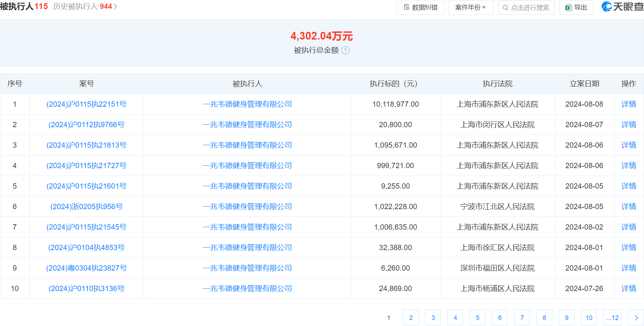
Task: Open case (2024)沪0112执9766号
Action: click(87, 125)
